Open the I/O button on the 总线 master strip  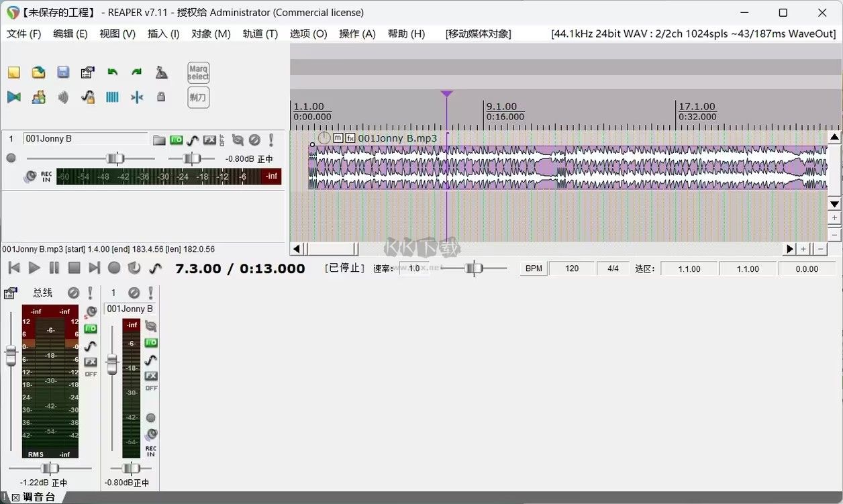tap(91, 329)
